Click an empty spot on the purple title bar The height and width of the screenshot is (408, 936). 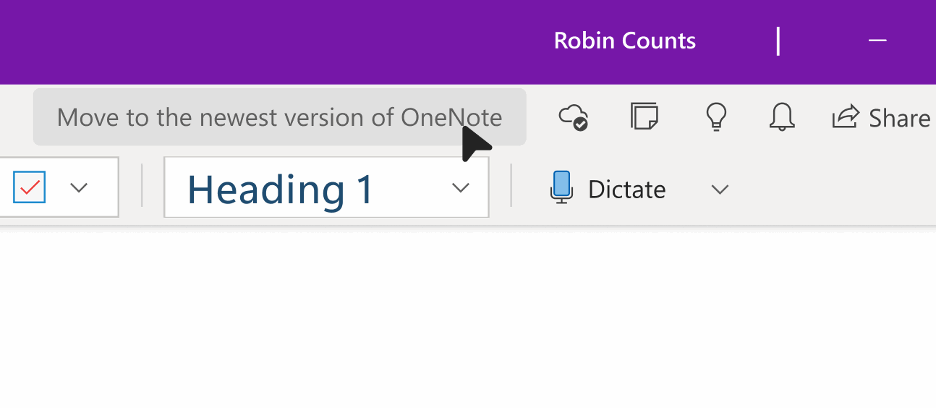[269, 41]
